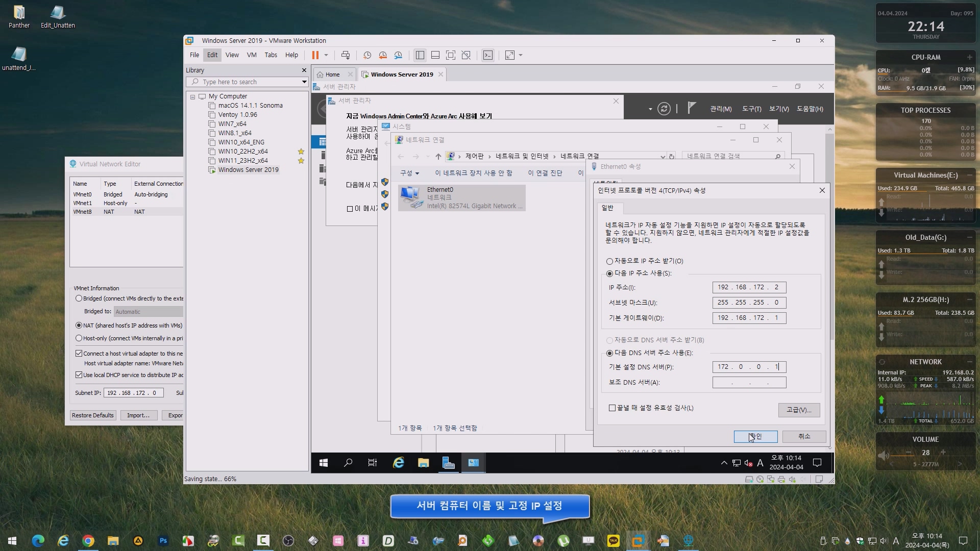Select WIN10_22H2_x64 in the library
980x551 pixels.
(x=243, y=152)
